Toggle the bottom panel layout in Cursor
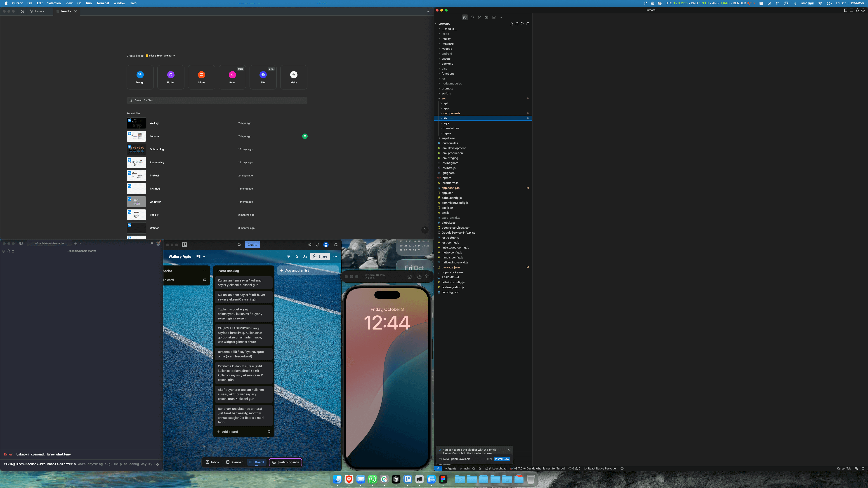Viewport: 868px width, 488px height. tap(851, 10)
